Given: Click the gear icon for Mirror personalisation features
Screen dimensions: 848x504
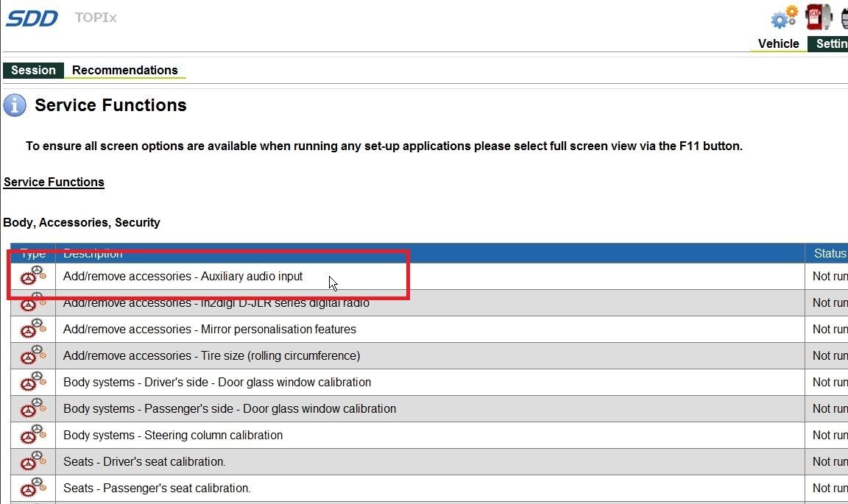Looking at the screenshot, I should 33,329.
